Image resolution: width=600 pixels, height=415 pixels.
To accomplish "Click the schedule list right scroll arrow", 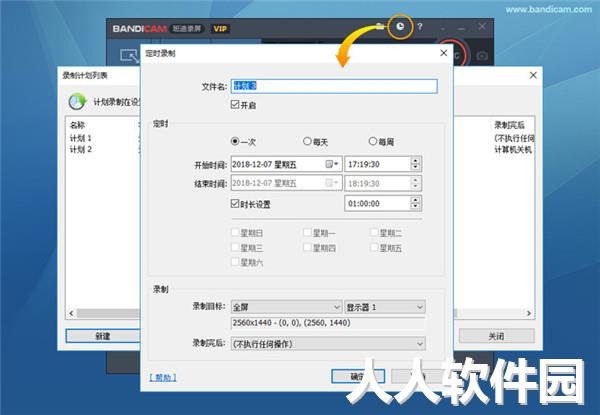I will (x=528, y=313).
